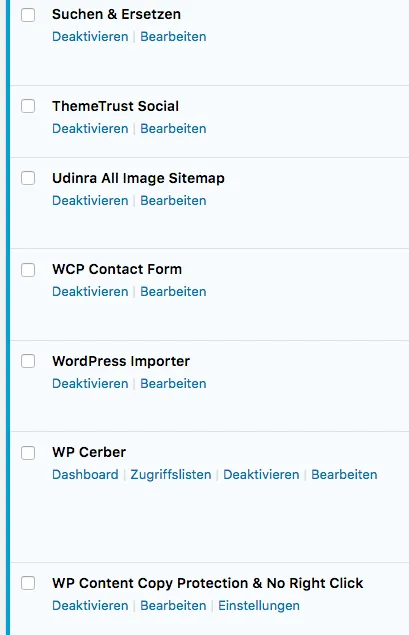409x635 pixels.
Task: Click Deaktivieren for WP Cerber
Action: [x=261, y=475]
